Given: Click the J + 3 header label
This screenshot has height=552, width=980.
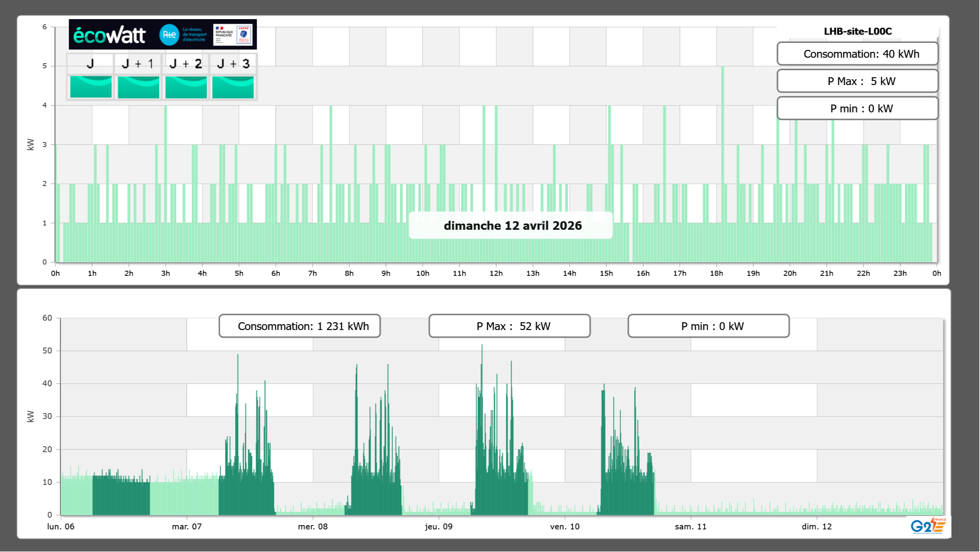Looking at the screenshot, I should (233, 64).
